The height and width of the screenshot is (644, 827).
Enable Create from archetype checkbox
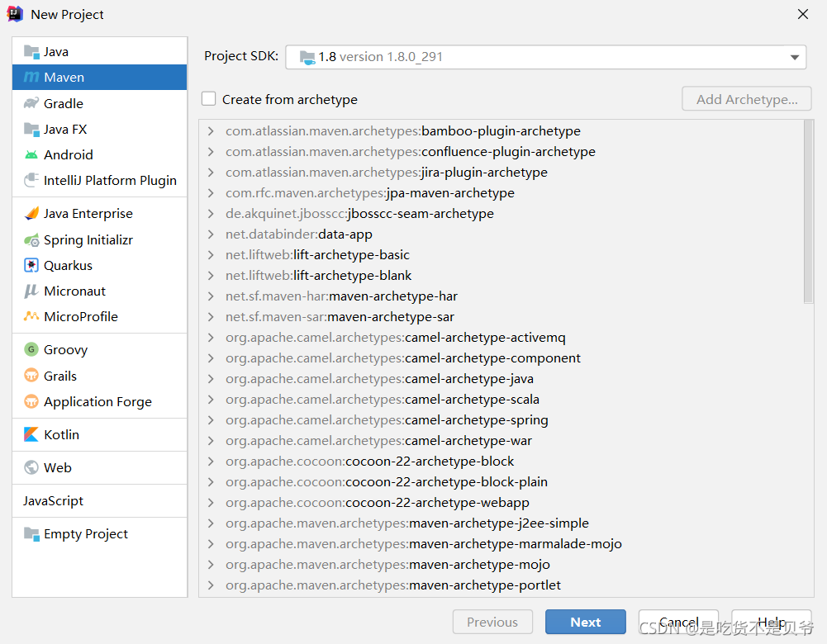coord(209,99)
